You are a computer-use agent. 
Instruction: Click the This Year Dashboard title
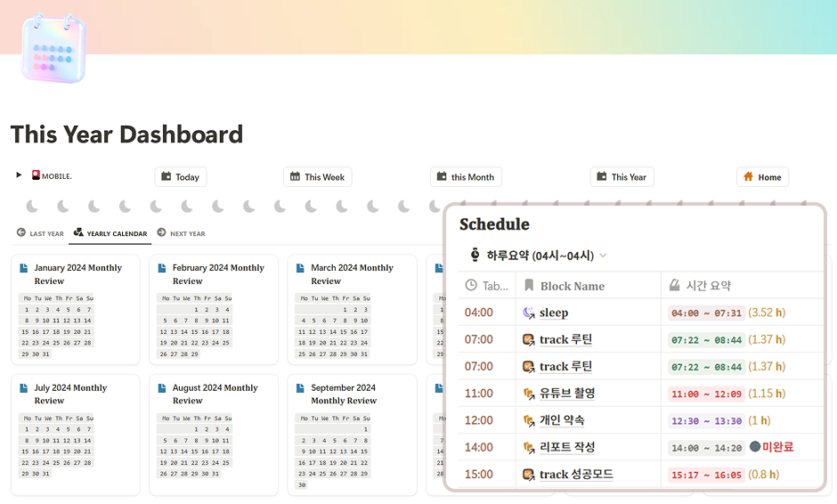coord(126,134)
